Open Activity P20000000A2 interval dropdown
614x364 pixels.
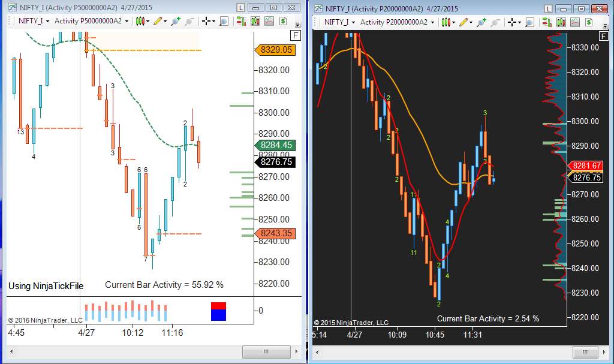click(398, 22)
